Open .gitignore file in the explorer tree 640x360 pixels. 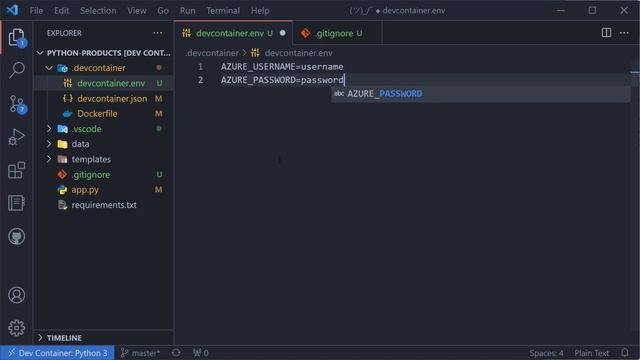click(103, 174)
